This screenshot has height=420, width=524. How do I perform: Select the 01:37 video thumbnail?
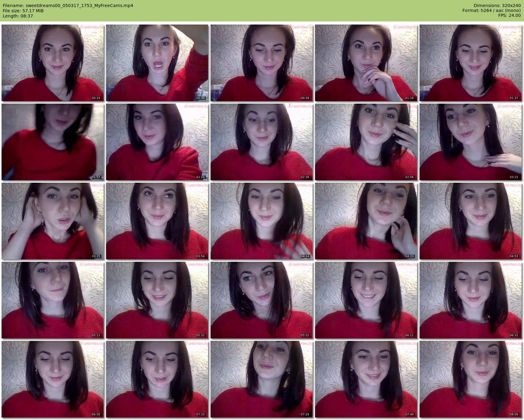(x=471, y=63)
